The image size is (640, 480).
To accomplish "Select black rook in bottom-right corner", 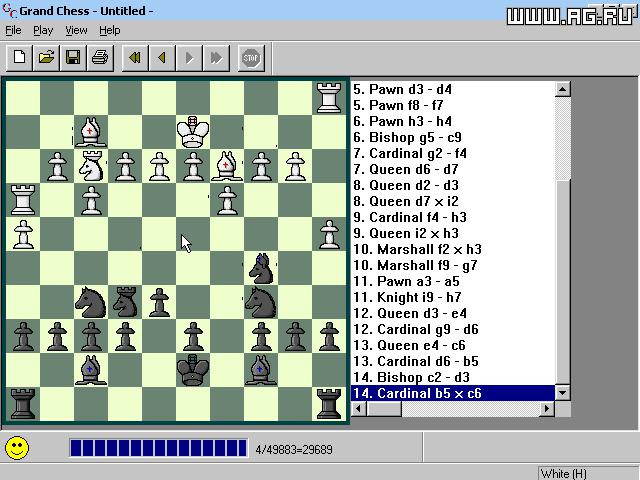I will click(329, 404).
